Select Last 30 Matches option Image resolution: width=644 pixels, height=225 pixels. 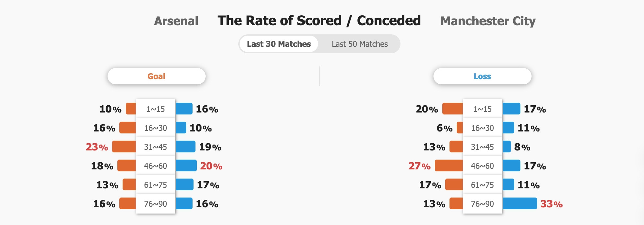tap(279, 44)
